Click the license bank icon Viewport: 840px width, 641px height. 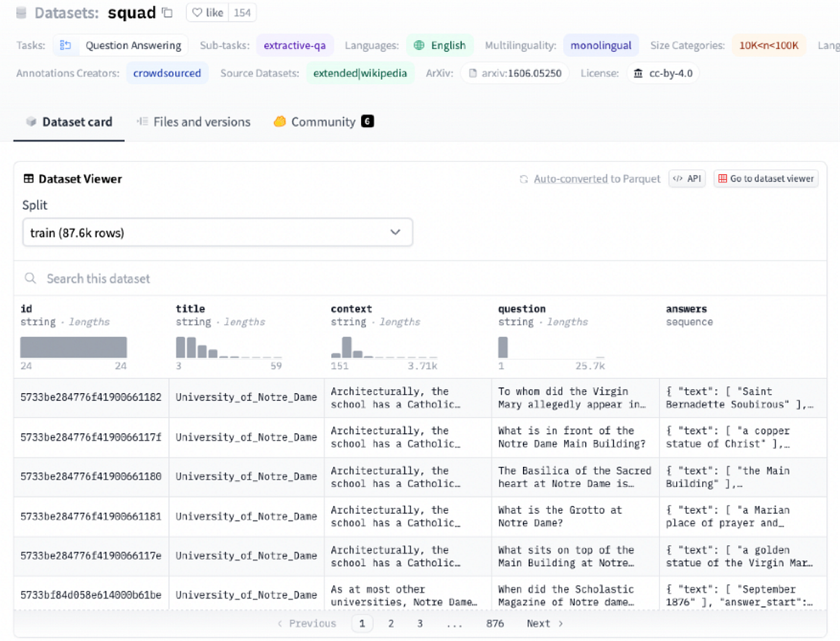coord(638,73)
